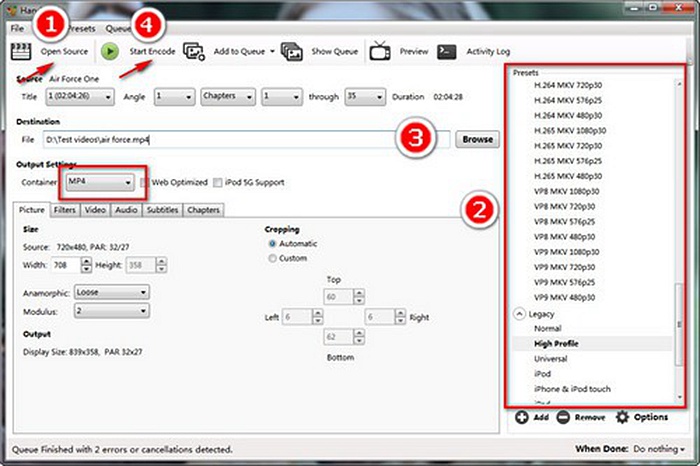Click the Presets list scrollbar thumb

[679, 325]
